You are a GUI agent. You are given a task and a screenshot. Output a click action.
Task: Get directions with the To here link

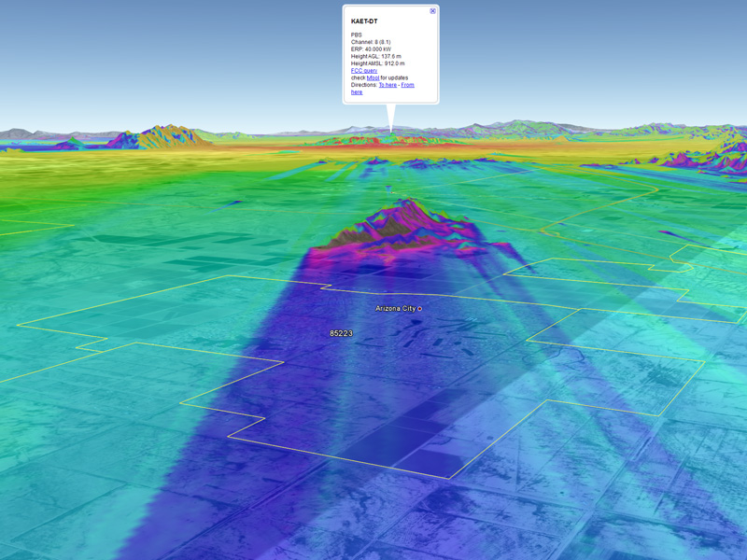(x=388, y=85)
